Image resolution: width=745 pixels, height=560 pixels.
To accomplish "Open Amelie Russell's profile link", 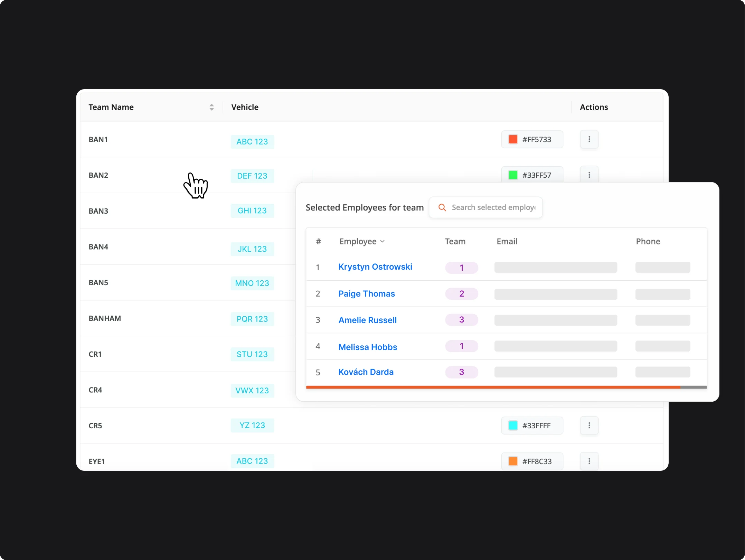I will tap(367, 320).
